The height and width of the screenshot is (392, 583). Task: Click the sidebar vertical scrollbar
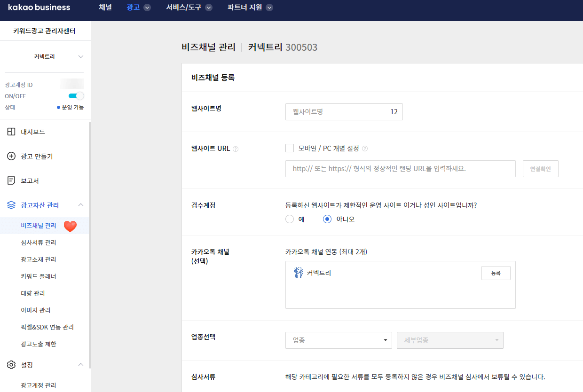click(x=90, y=244)
